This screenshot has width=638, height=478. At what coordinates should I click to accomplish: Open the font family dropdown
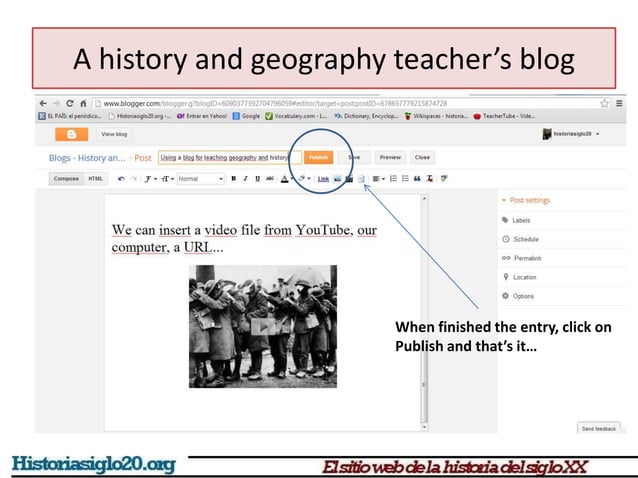pos(150,179)
